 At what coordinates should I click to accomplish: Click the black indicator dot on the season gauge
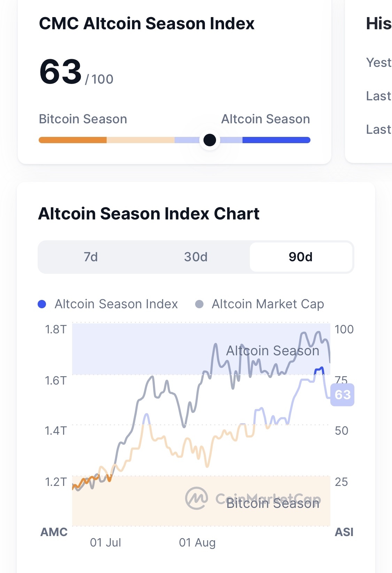coord(209,139)
